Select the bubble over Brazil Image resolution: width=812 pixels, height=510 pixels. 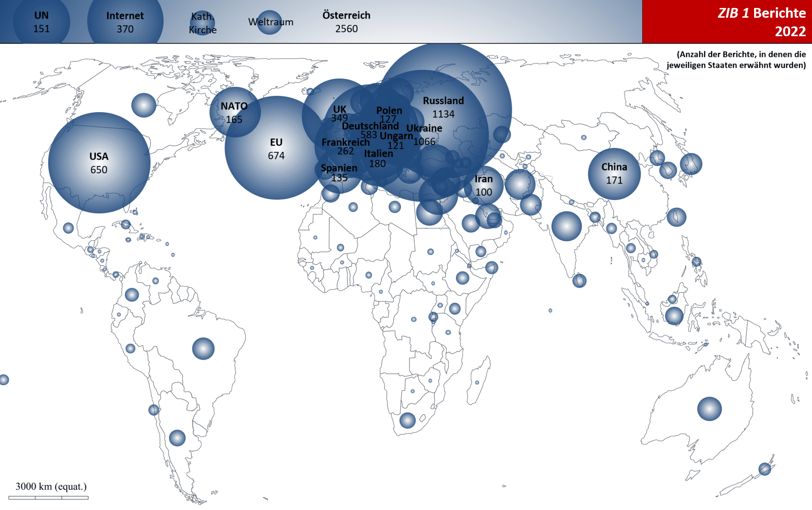coord(203,349)
